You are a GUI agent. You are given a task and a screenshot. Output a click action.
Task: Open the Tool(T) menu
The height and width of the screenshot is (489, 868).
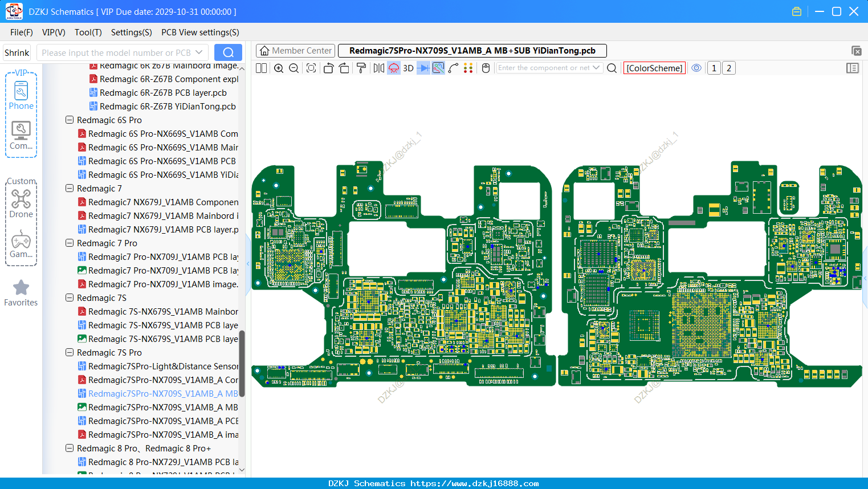point(88,32)
